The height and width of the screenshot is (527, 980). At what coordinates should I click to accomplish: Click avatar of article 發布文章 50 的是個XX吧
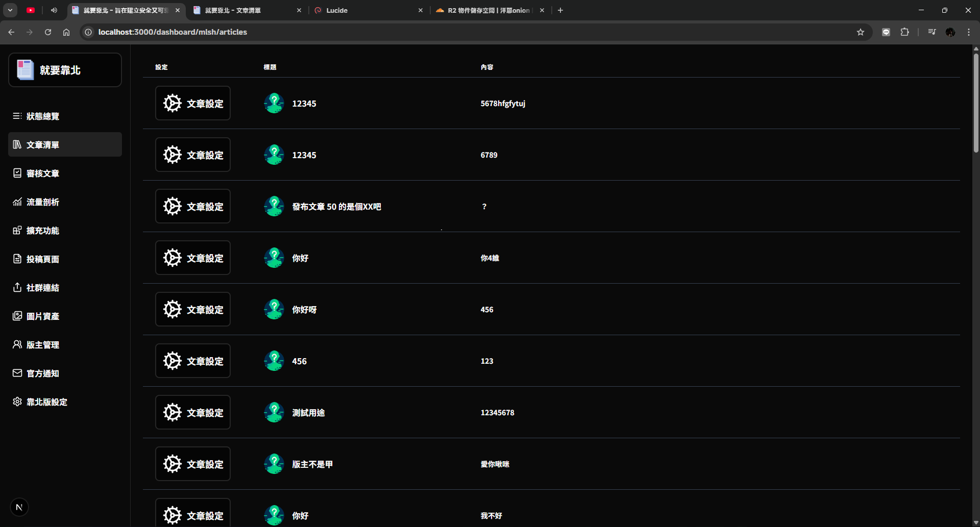[x=274, y=207]
